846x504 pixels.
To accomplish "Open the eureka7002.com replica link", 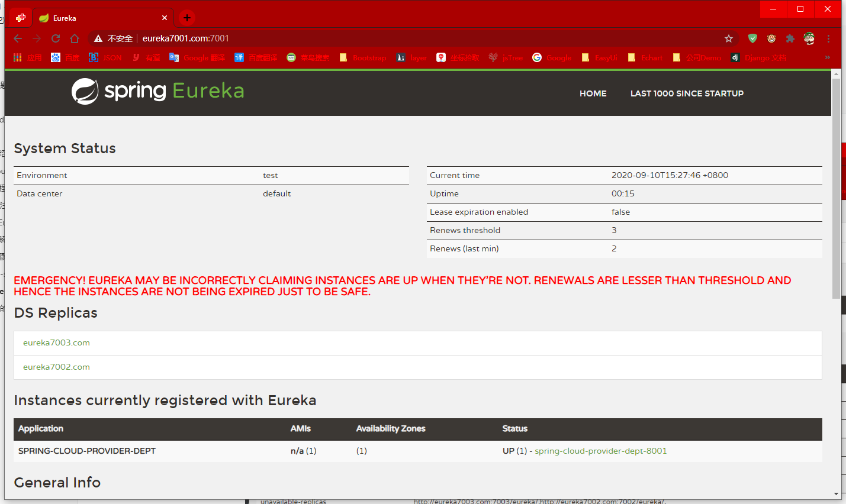I will point(56,367).
